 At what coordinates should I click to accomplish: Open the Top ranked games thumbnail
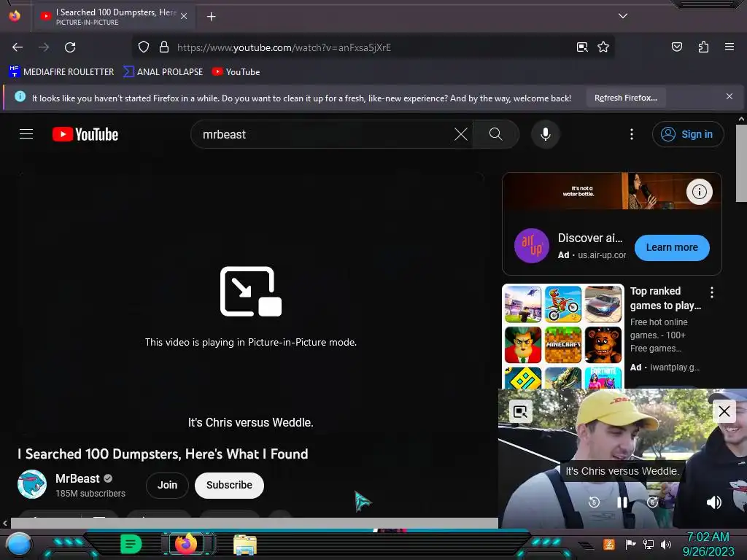pyautogui.click(x=563, y=336)
